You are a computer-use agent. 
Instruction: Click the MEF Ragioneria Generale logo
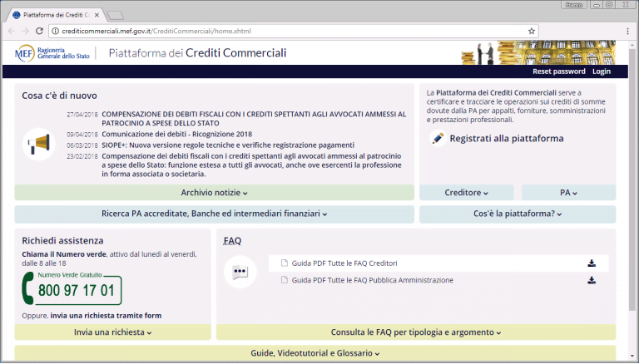52,53
